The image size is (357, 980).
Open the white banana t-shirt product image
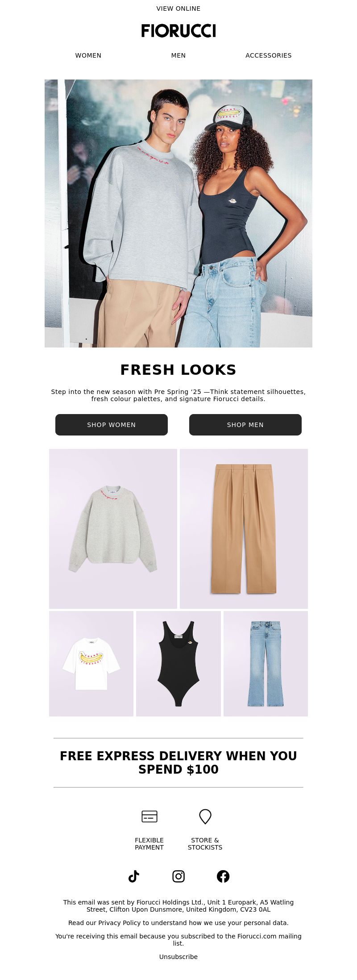tap(91, 664)
